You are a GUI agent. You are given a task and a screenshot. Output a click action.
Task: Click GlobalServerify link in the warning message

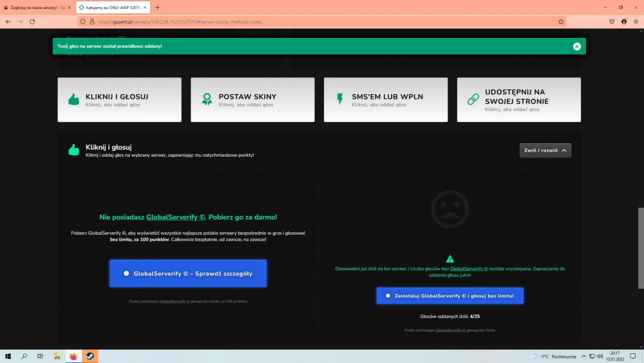[469, 269]
